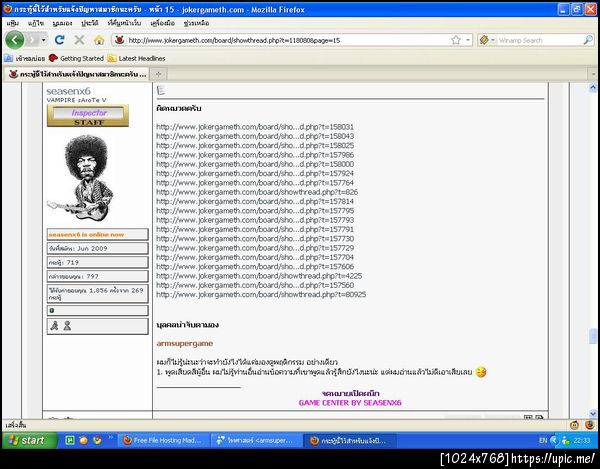600x469 pixels.
Task: Open link showthread.php?t=826
Action: (257, 192)
